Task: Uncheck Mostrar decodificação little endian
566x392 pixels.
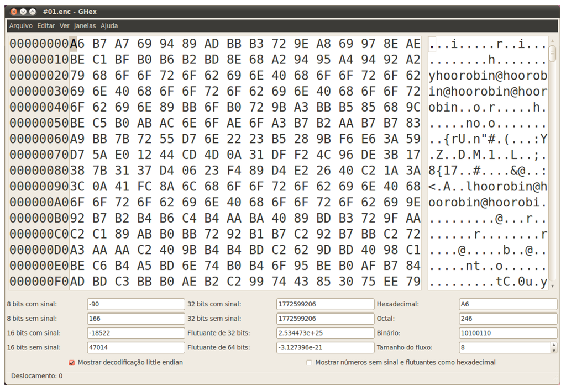Action: coord(72,363)
